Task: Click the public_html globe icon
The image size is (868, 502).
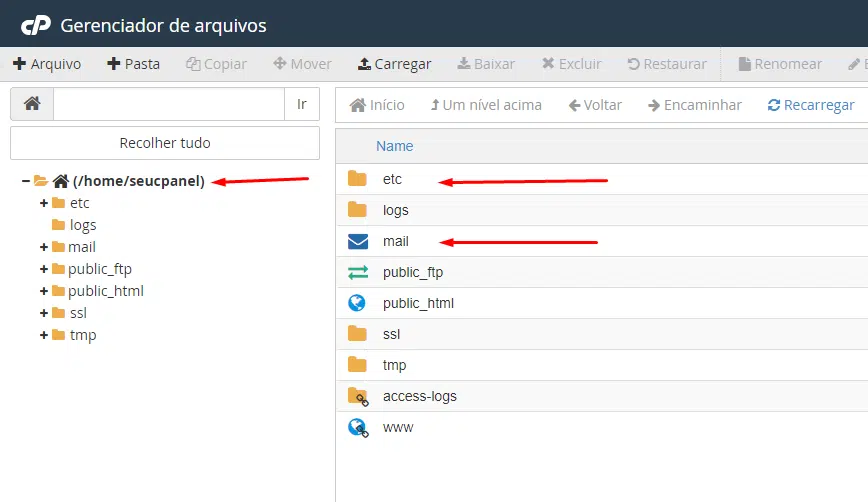Action: click(358, 303)
